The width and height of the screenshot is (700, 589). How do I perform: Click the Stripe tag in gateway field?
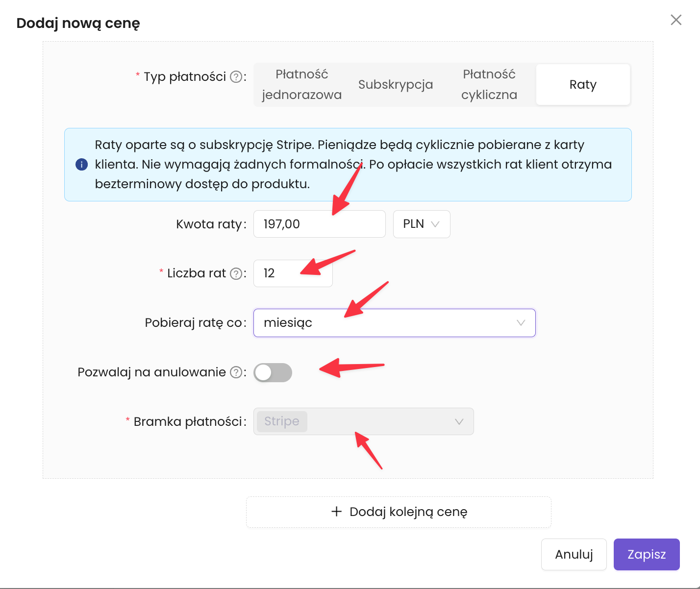(281, 421)
